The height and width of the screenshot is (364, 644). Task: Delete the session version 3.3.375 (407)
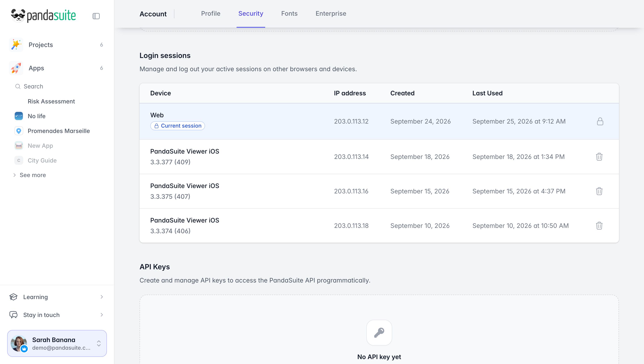(x=599, y=191)
